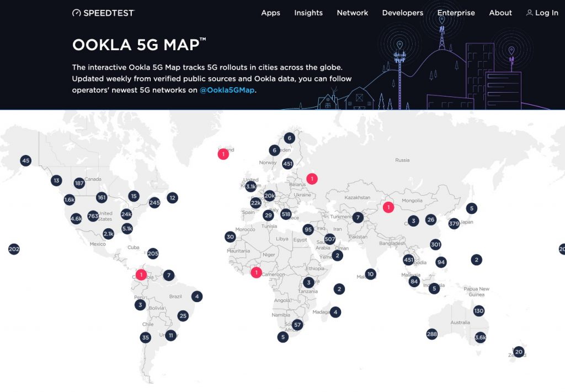Screen dimensions: 565x392
Task: Select the 11 marker near Uruguay
Action: [171, 335]
